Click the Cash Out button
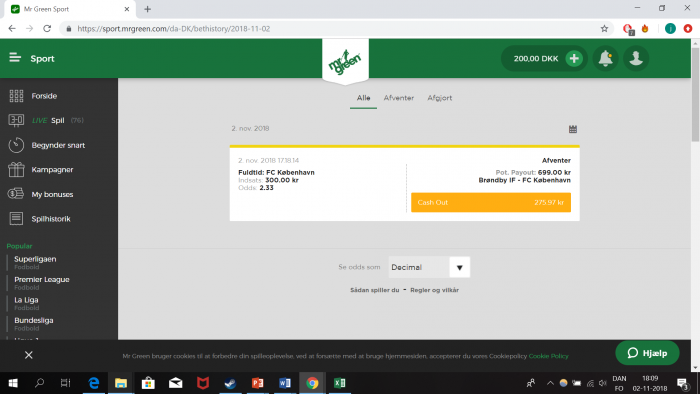 [491, 202]
